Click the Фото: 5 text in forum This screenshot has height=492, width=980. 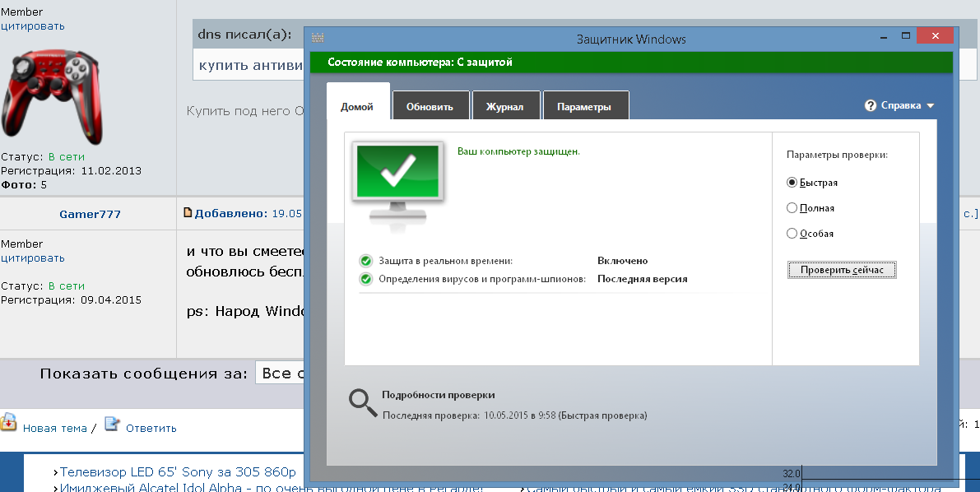tap(24, 184)
